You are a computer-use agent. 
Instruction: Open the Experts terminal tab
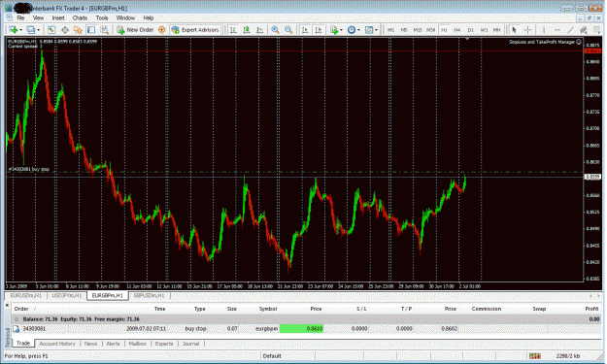pos(164,344)
